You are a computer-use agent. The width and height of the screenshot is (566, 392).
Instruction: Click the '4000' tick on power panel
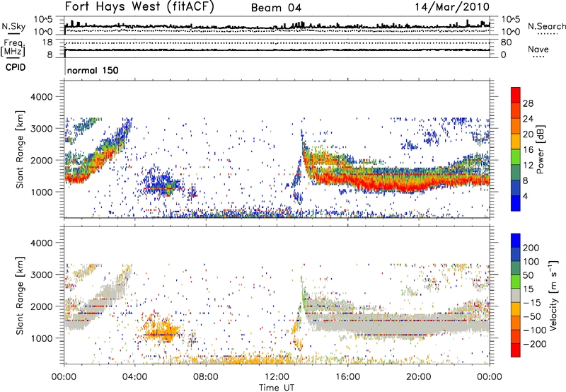point(41,97)
